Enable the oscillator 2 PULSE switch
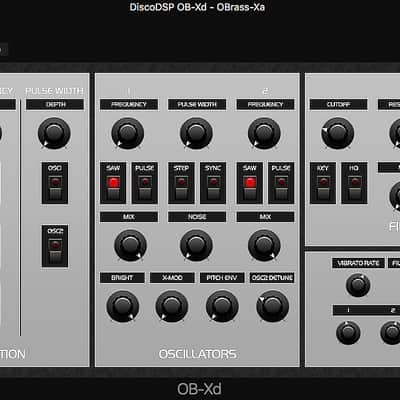The image size is (400, 400). 281,183
